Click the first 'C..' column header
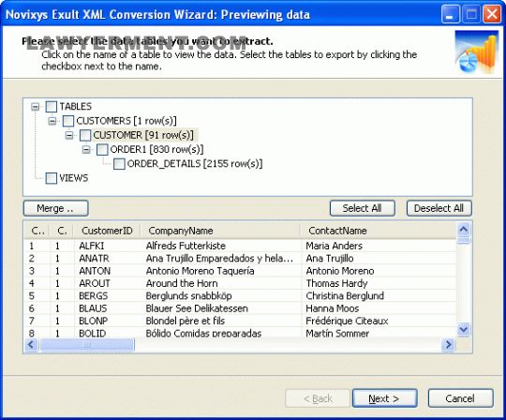This screenshot has width=506, height=420. tap(37, 231)
